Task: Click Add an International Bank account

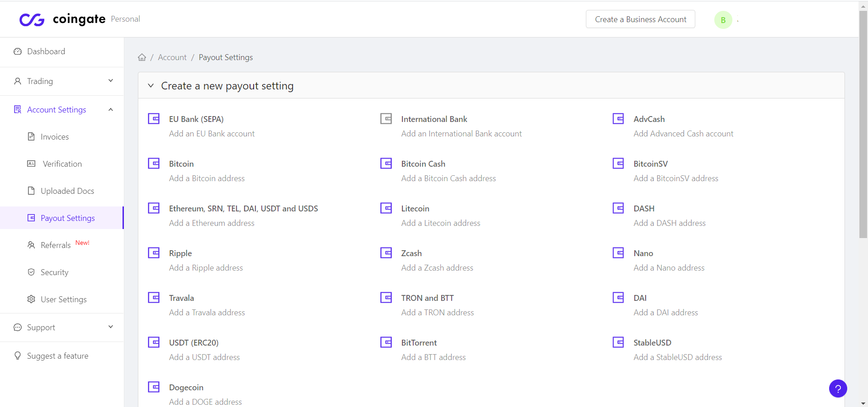Action: click(462, 134)
